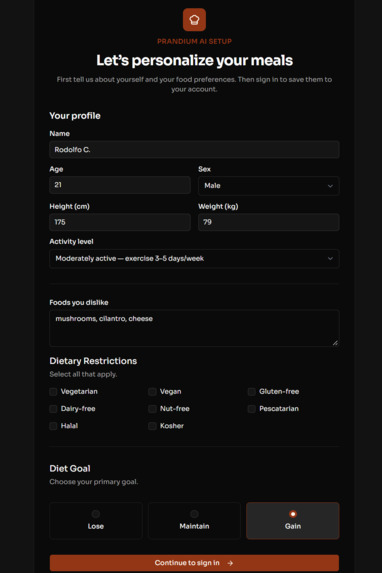Screen dimensions: 382x573
Task: Click Continue to sign in button
Action: click(x=194, y=563)
